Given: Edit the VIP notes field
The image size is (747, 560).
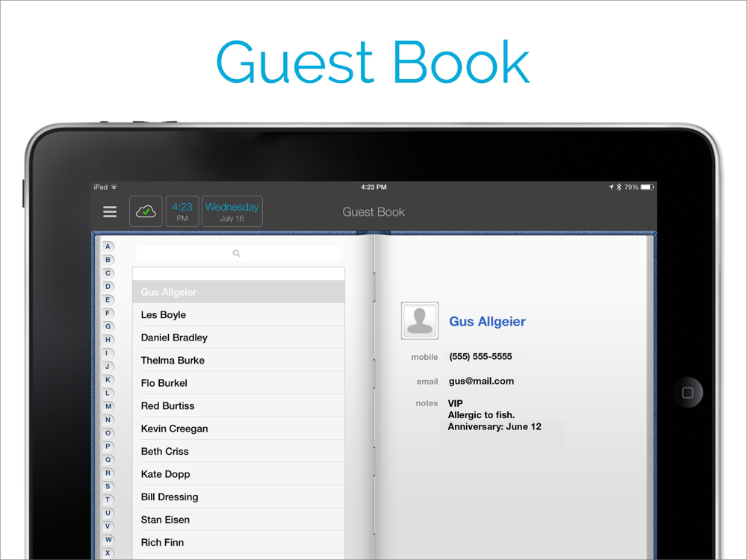Looking at the screenshot, I should pyautogui.click(x=495, y=415).
